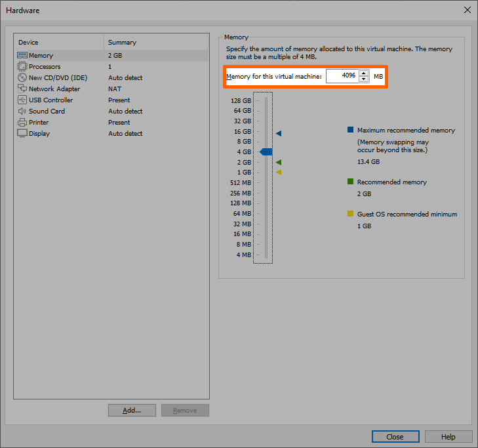Click the Display monitor icon

point(22,134)
